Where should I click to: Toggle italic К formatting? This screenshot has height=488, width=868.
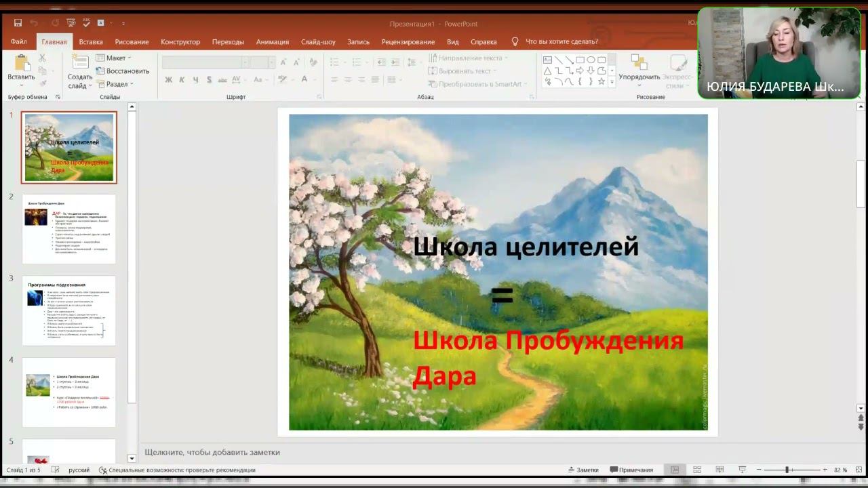point(182,79)
